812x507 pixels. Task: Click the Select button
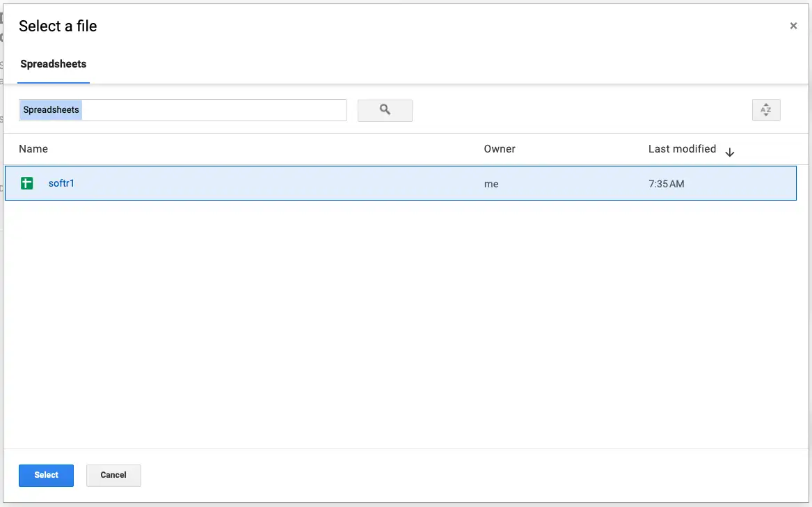46,476
